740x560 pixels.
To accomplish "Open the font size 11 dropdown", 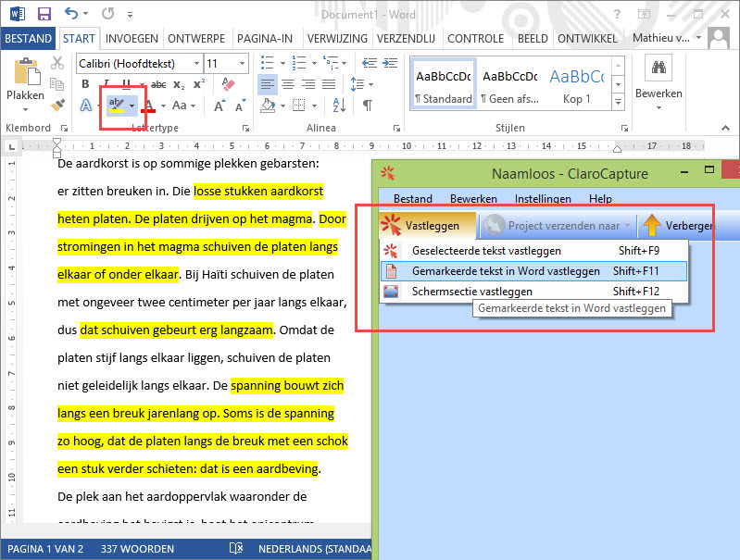I will point(242,63).
